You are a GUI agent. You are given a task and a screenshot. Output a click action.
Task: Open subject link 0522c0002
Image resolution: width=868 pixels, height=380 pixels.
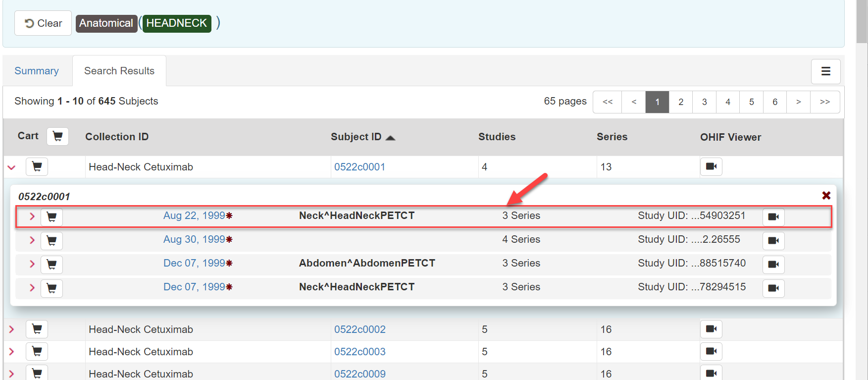[359, 329]
